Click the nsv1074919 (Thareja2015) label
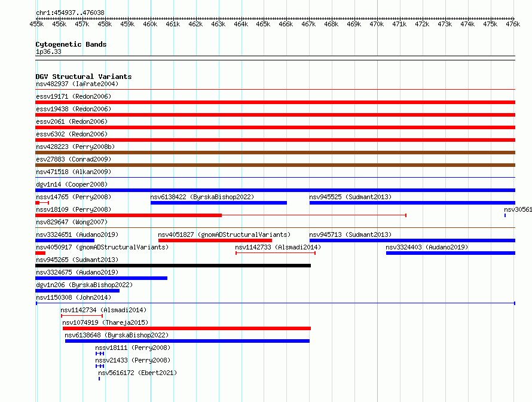This screenshot has height=402, width=532. coord(105,322)
